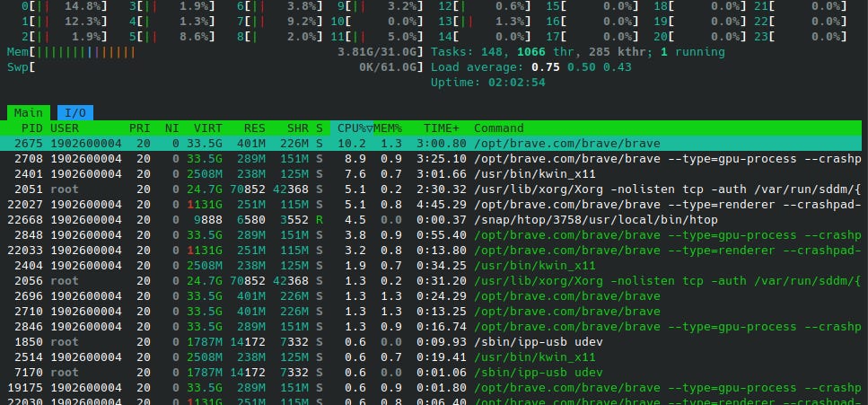Click the Load average values
The height and width of the screenshot is (405, 868).
[x=582, y=67]
